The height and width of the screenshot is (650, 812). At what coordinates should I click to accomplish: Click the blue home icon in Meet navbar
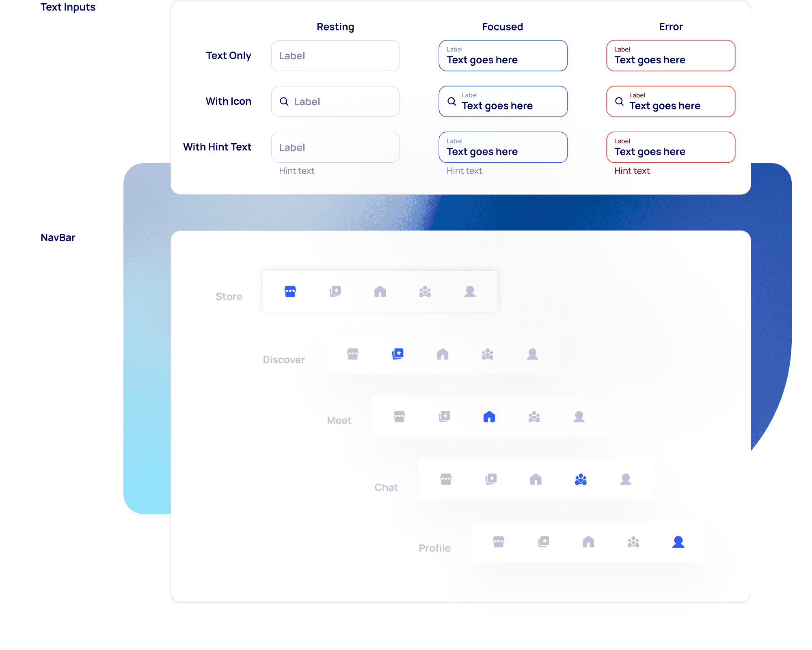[x=489, y=417]
